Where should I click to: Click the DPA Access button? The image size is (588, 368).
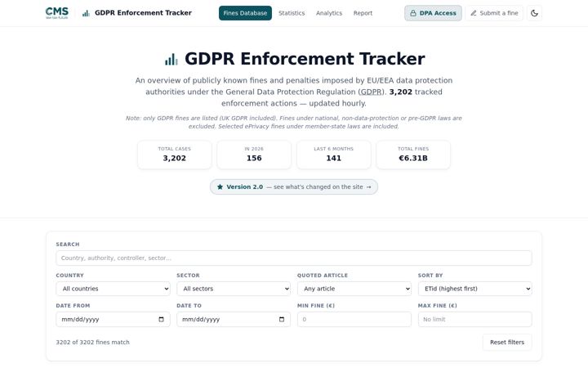coord(433,13)
